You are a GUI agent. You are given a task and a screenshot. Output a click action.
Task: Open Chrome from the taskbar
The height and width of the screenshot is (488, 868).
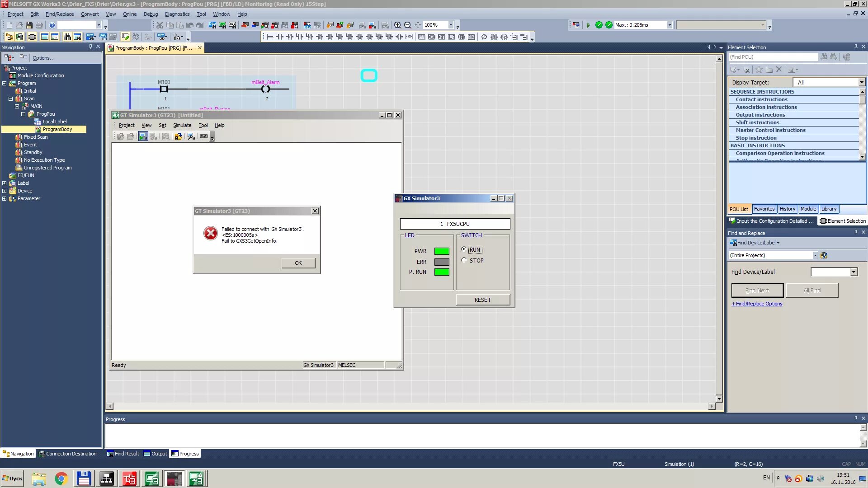pos(61,479)
